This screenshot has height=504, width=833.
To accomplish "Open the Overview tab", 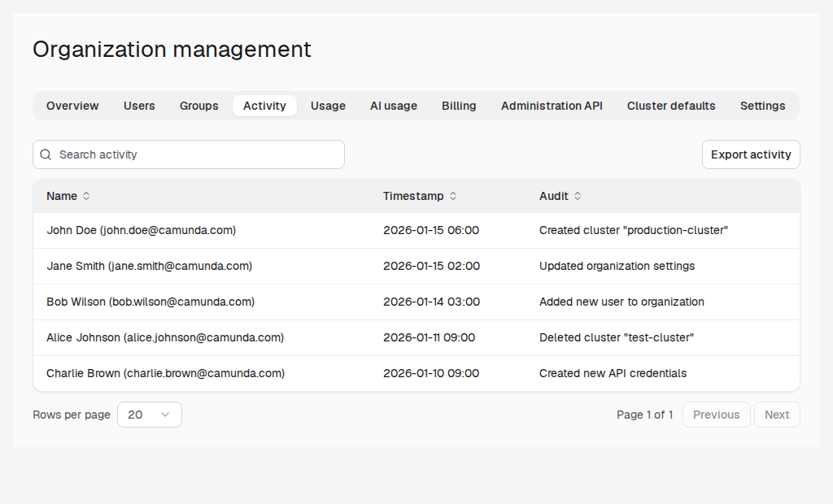I will tap(72, 106).
